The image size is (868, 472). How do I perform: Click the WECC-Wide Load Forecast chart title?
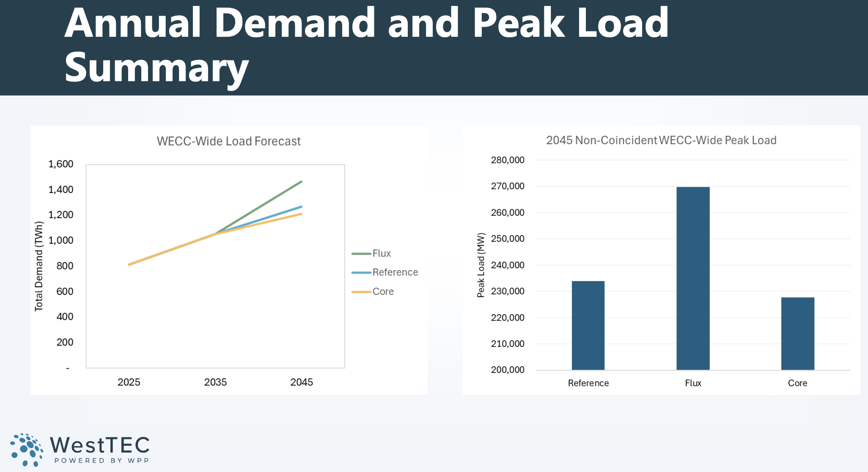(228, 141)
